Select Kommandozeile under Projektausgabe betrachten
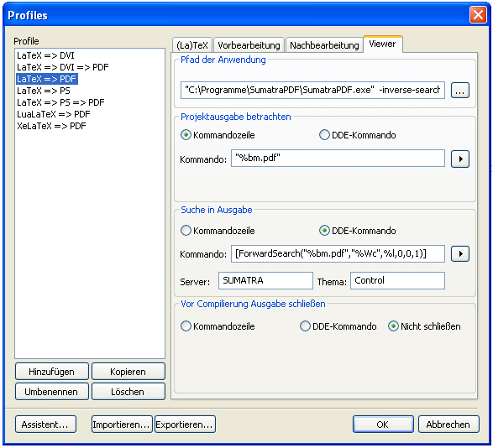This screenshot has width=493, height=448. pyautogui.click(x=218, y=135)
